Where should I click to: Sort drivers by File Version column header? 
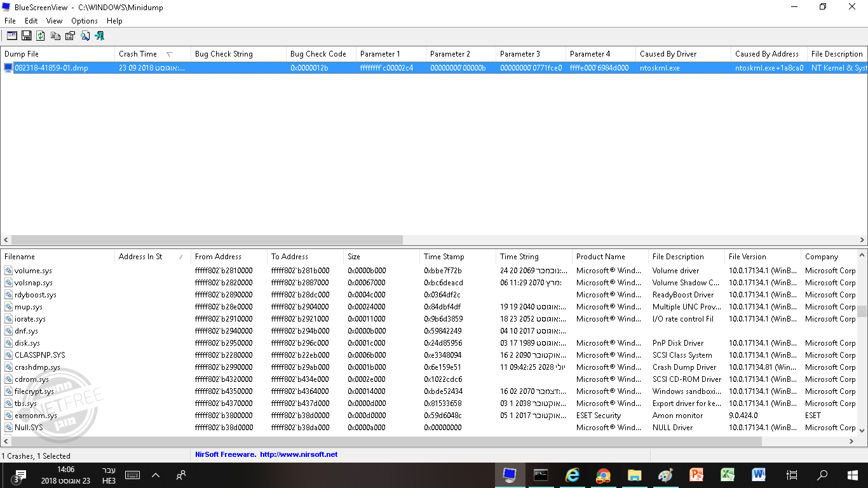tap(763, 257)
